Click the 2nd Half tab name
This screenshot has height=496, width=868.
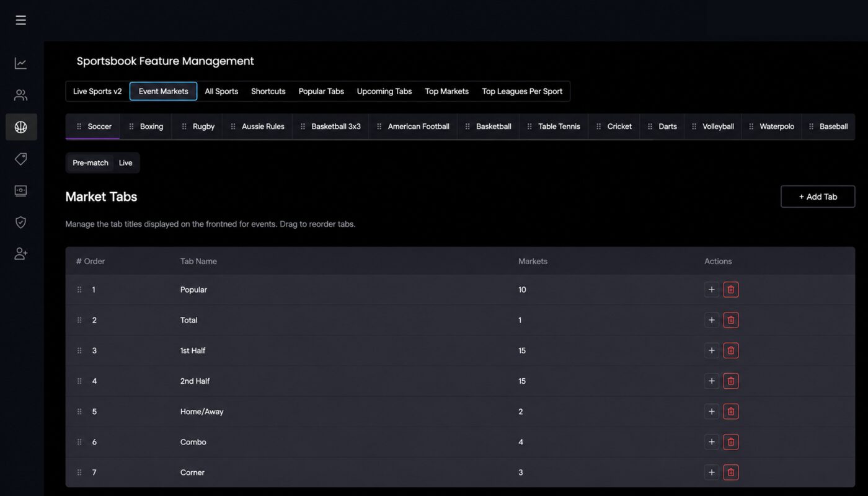point(195,381)
